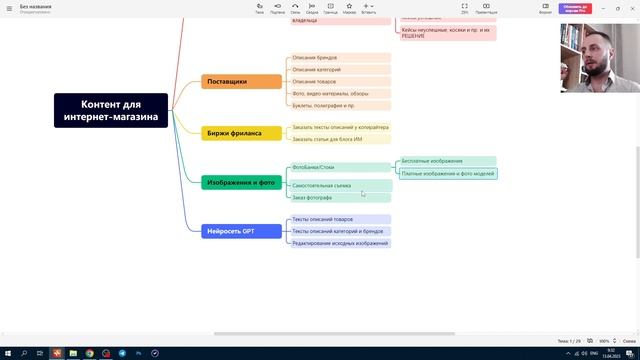The width and height of the screenshot is (640, 360).
Task: Click the Сводка (Summary) toolbar icon
Action: (x=312, y=9)
